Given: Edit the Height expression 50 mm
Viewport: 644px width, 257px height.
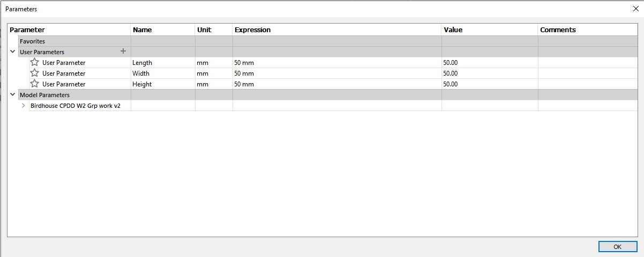Looking at the screenshot, I should [337, 84].
